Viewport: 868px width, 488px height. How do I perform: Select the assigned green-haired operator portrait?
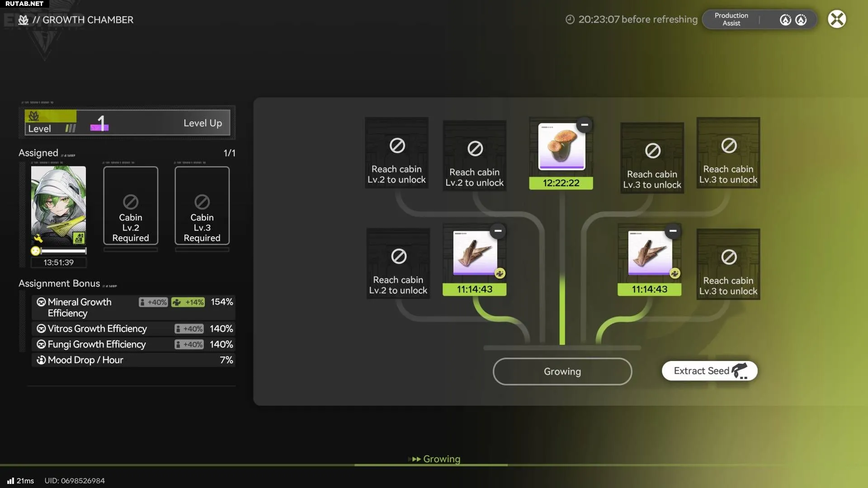click(x=58, y=203)
